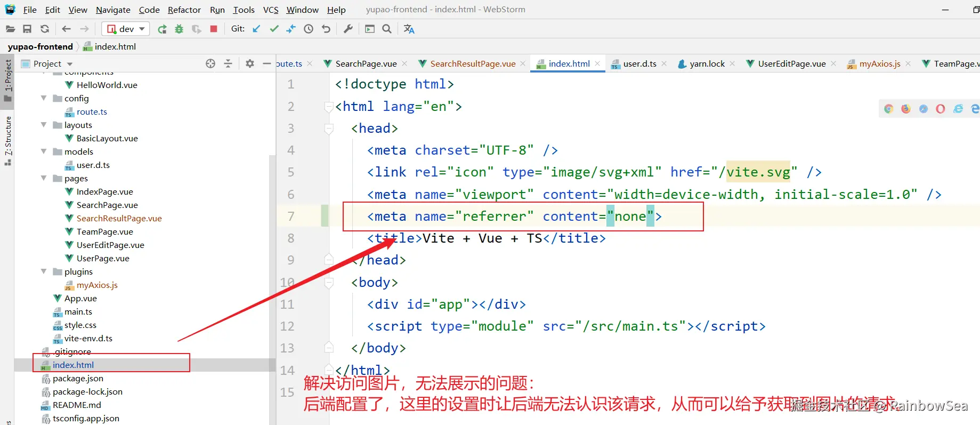
Task: Select main.ts in project tree
Action: (x=78, y=311)
